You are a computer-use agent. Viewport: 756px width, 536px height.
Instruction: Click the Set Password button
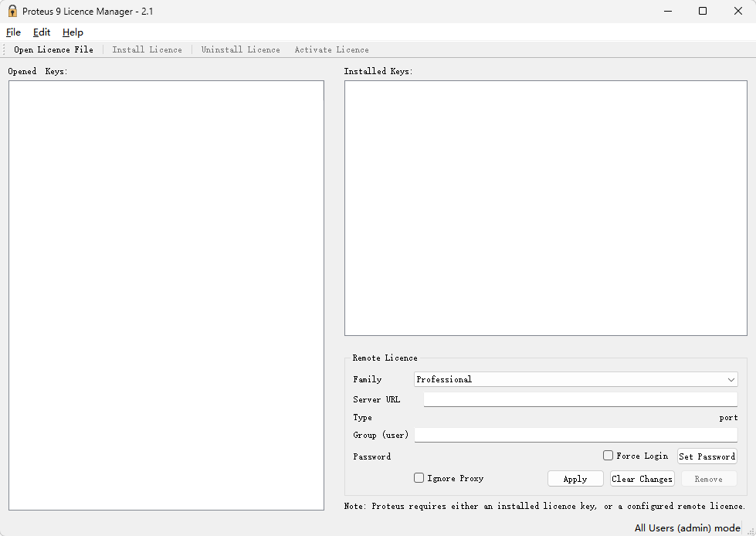point(707,456)
